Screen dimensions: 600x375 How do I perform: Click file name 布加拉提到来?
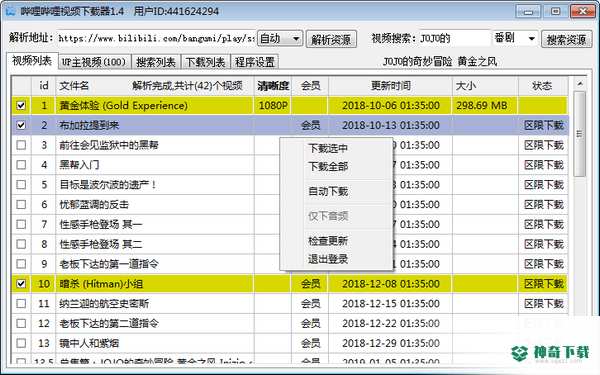coord(89,125)
